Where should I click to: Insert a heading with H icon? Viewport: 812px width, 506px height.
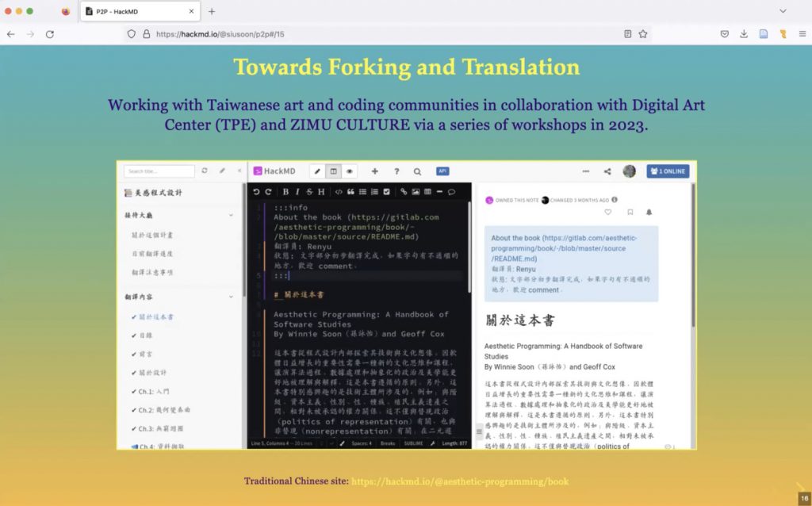pos(321,192)
